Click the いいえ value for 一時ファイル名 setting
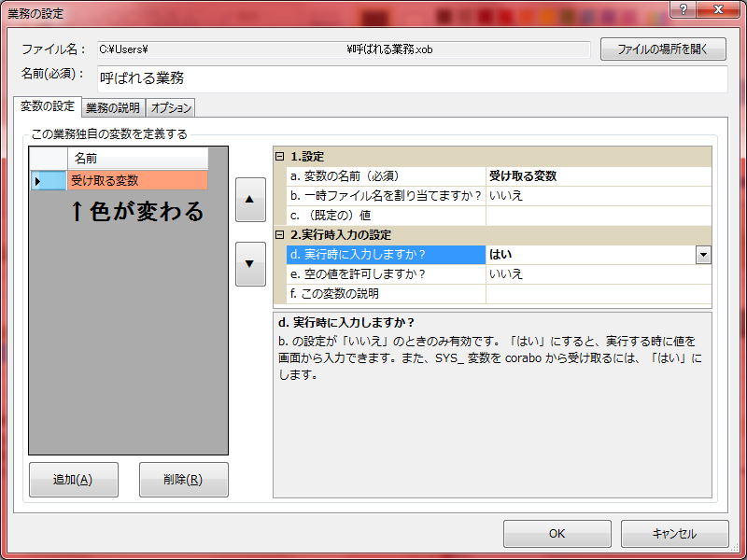This screenshot has width=747, height=560. (599, 196)
